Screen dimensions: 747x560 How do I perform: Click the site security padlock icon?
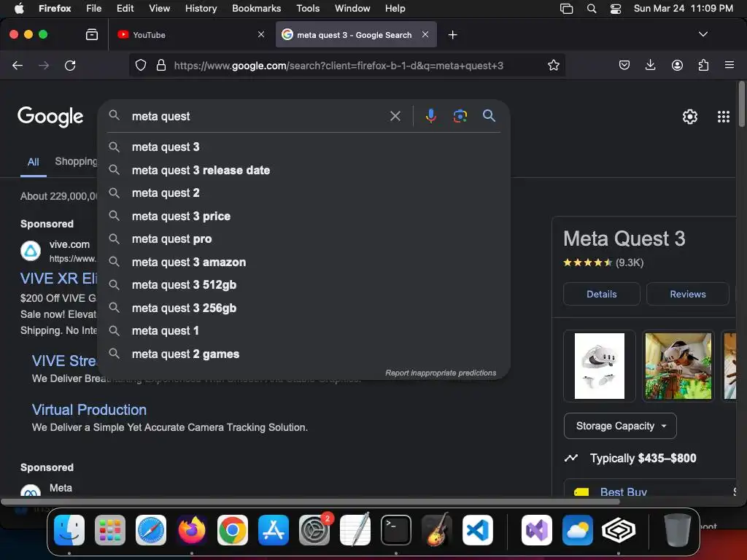(x=161, y=65)
